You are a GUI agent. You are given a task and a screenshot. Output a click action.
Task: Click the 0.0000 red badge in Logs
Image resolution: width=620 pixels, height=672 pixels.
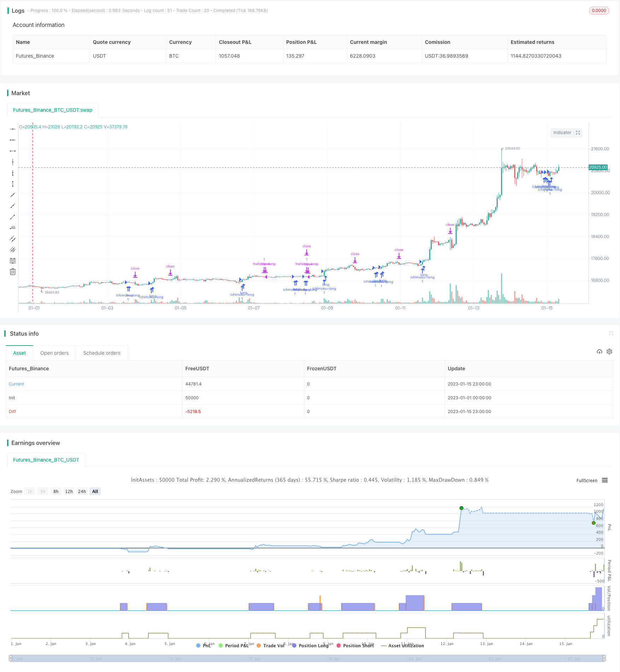[x=599, y=11]
